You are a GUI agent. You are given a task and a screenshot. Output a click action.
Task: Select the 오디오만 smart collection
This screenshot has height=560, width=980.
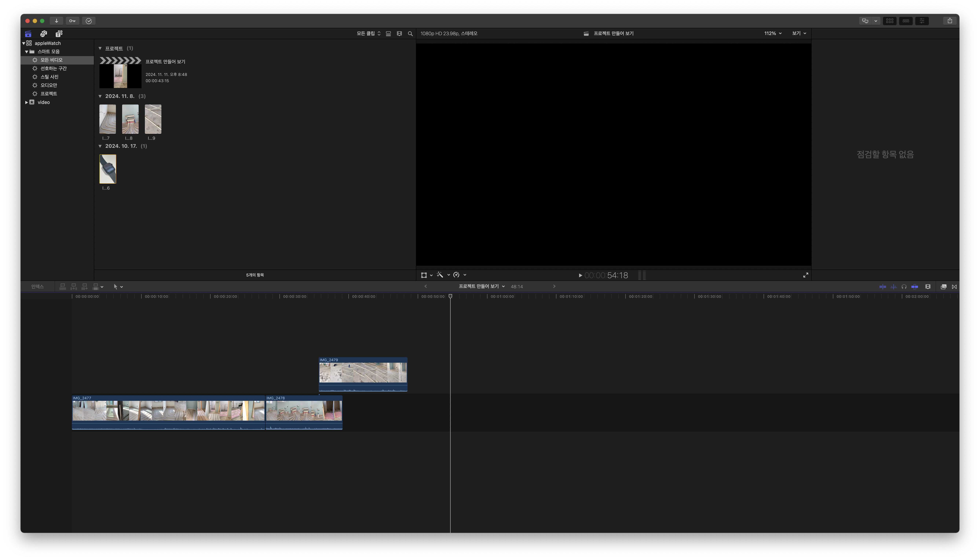click(x=48, y=85)
